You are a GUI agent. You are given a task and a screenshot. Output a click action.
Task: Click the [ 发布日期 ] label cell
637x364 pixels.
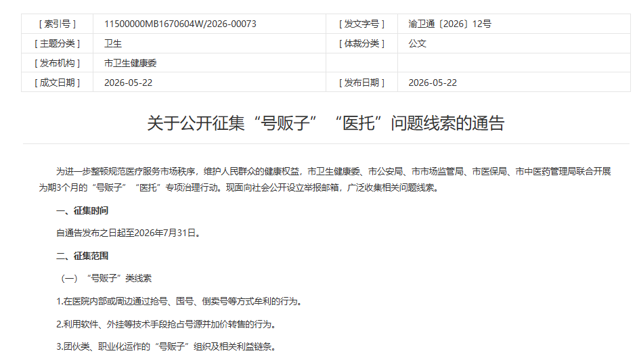[361, 83]
